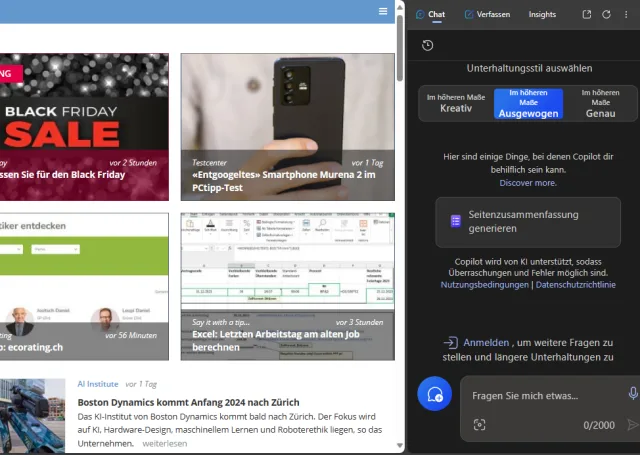640x455 pixels.
Task: Switch to the Chat tab
Action: click(x=430, y=15)
